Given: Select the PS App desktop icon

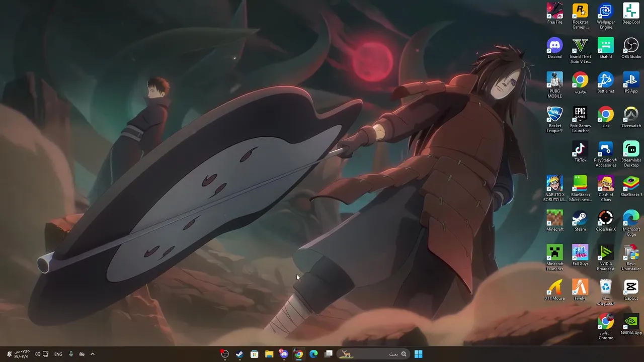Looking at the screenshot, I should 631,83.
